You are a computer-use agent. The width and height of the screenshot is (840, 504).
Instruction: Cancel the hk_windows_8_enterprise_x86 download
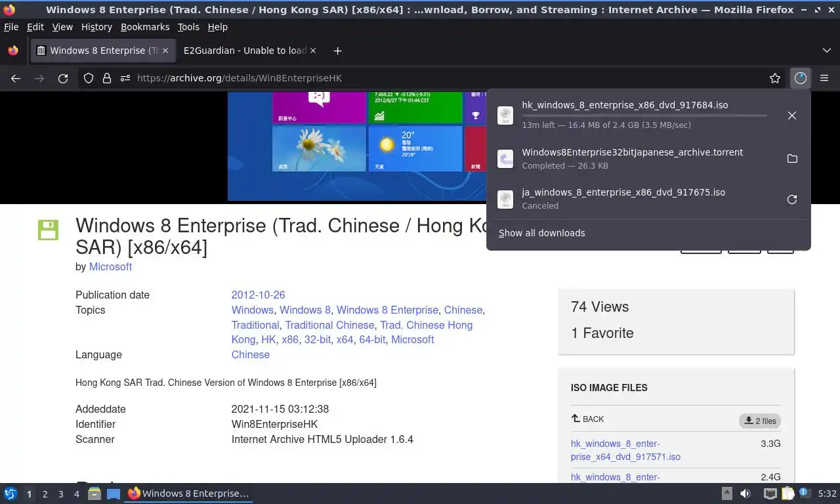coord(792,115)
